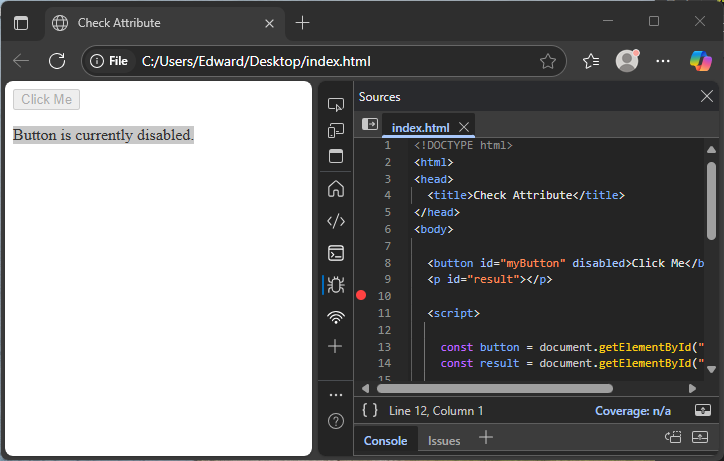Open Settings and more ellipsis menu

(x=663, y=61)
